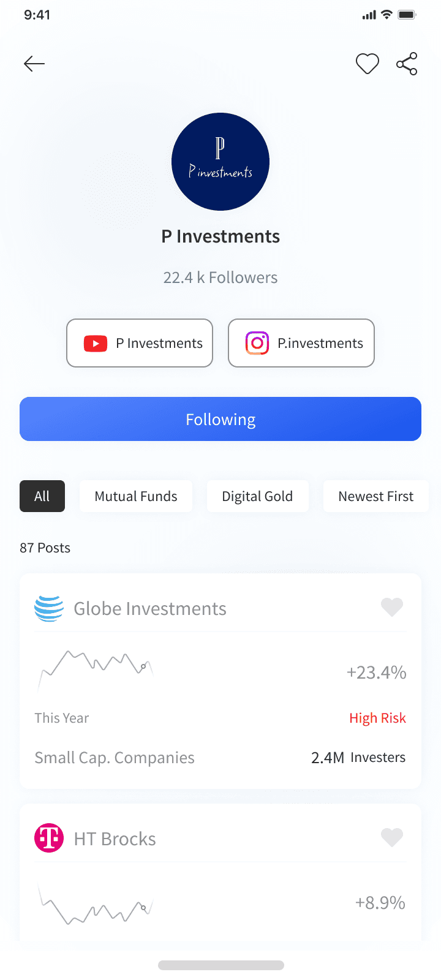
Task: Open the HT Brocks performance chart
Action: [x=95, y=903]
